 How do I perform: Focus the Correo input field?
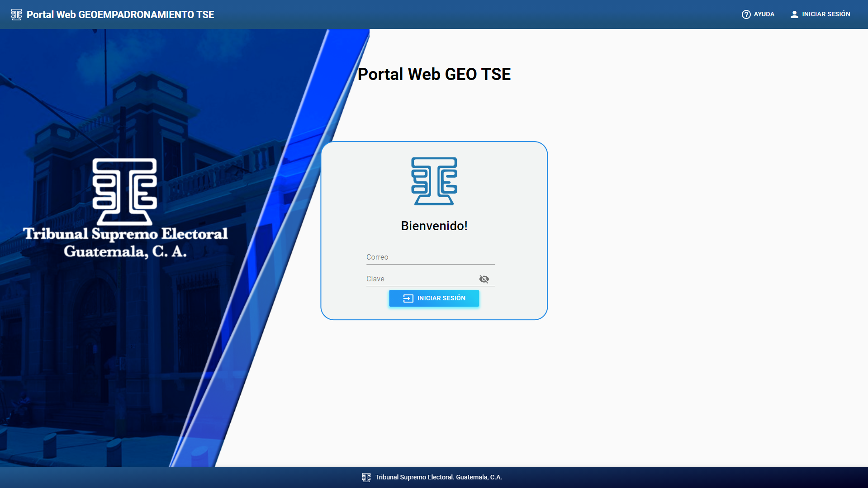click(x=430, y=257)
